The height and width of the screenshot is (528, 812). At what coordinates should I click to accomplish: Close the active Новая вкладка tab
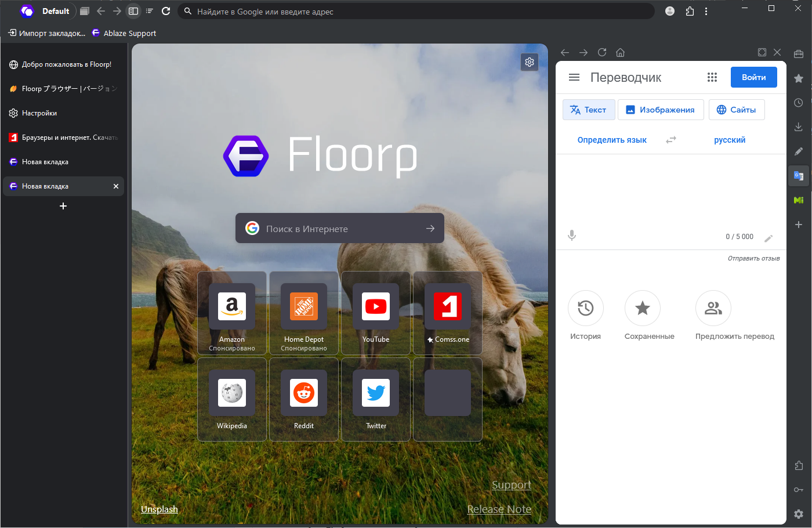point(116,186)
